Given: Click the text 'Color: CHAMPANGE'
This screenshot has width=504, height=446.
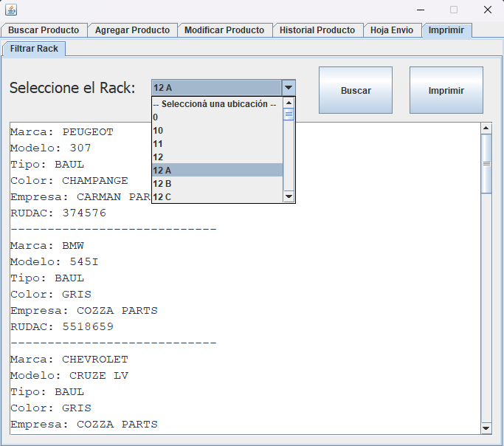Looking at the screenshot, I should pyautogui.click(x=69, y=181).
